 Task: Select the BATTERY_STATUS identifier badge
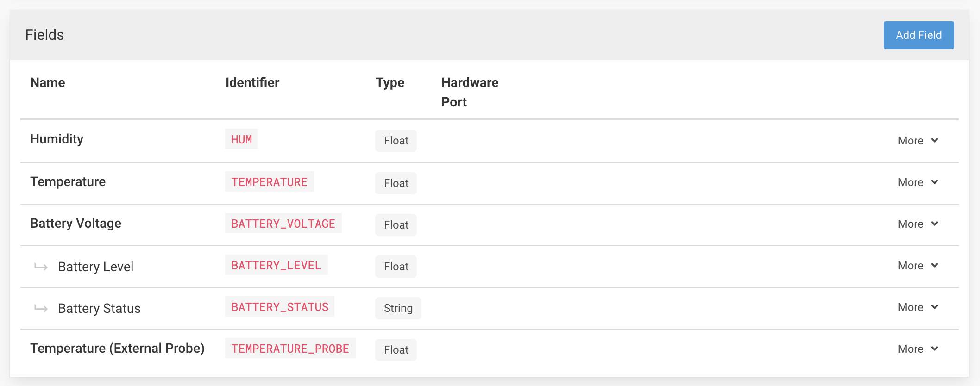pyautogui.click(x=280, y=306)
